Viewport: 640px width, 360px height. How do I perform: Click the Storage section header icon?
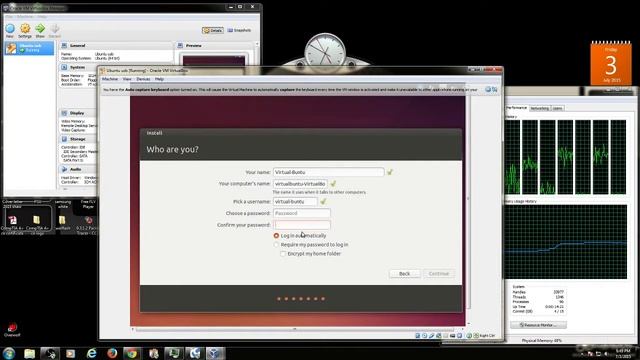(x=64, y=139)
